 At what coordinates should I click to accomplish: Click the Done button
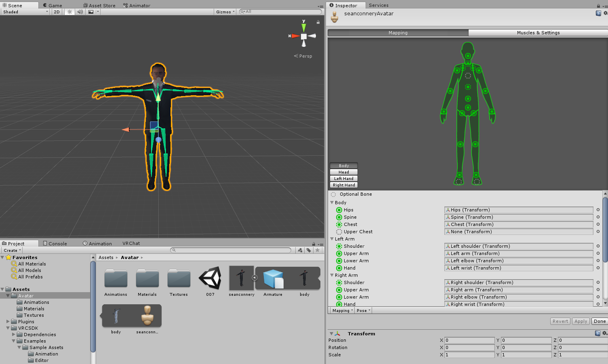[x=600, y=321]
